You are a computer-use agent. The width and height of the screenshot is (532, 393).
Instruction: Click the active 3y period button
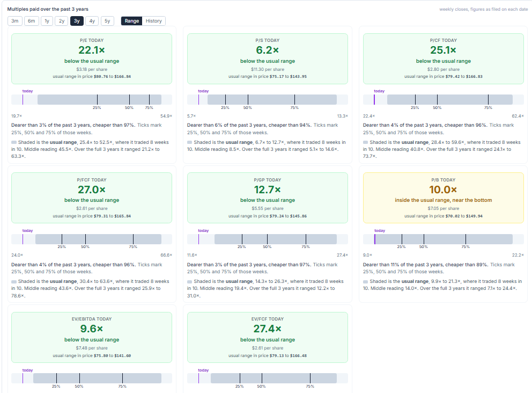(x=77, y=21)
